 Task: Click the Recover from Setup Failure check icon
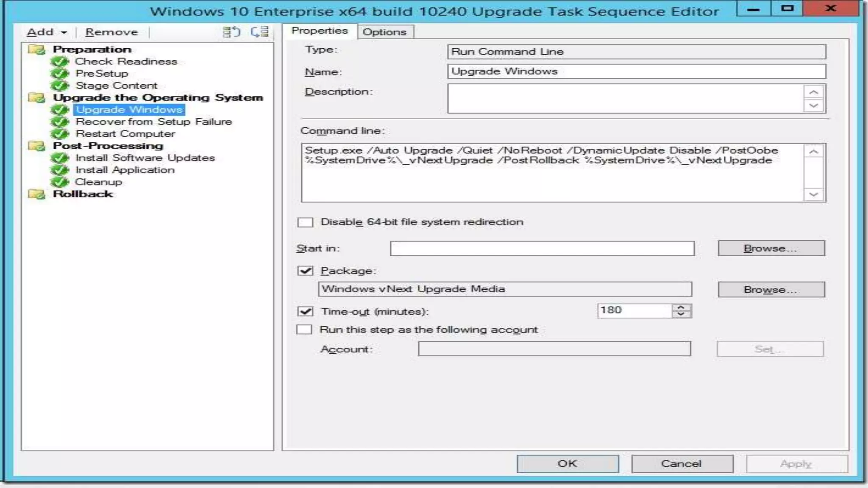point(60,122)
